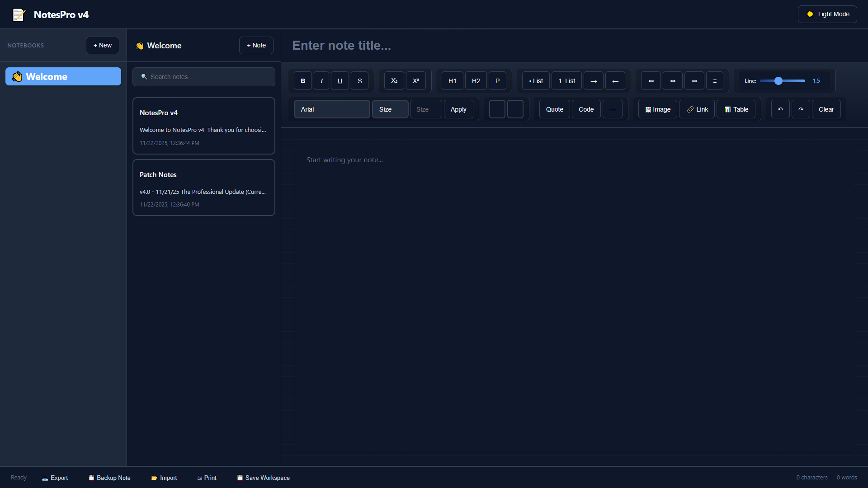Open the Print function in the status bar
The image size is (868, 488).
tap(207, 478)
